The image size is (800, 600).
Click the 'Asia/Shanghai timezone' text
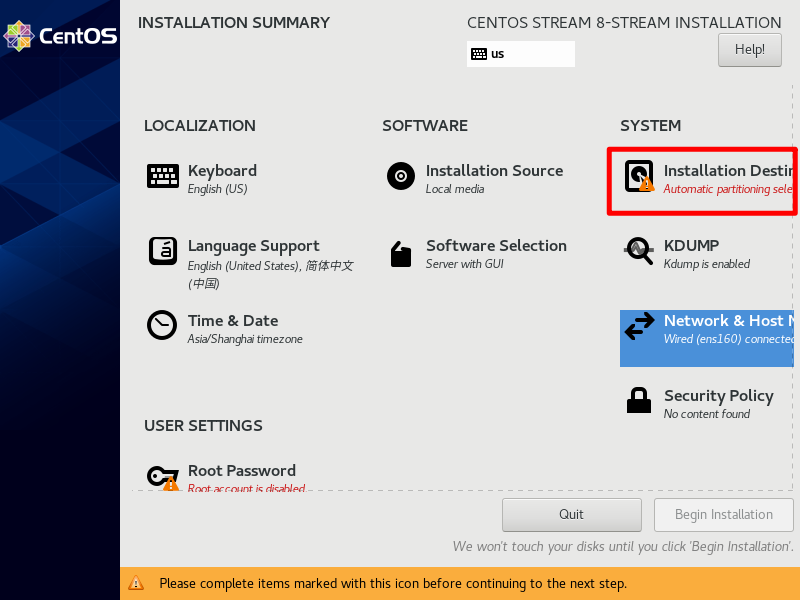(x=245, y=339)
